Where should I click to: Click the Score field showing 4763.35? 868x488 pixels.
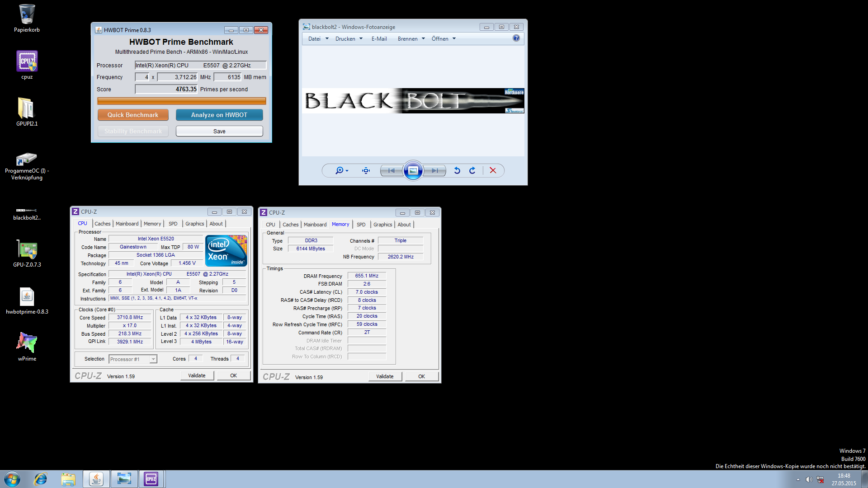pos(166,89)
